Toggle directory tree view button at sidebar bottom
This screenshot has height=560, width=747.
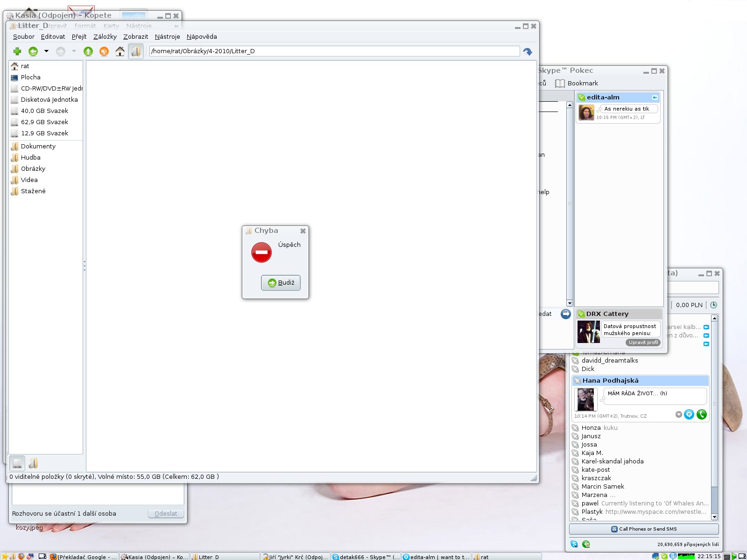(x=33, y=463)
